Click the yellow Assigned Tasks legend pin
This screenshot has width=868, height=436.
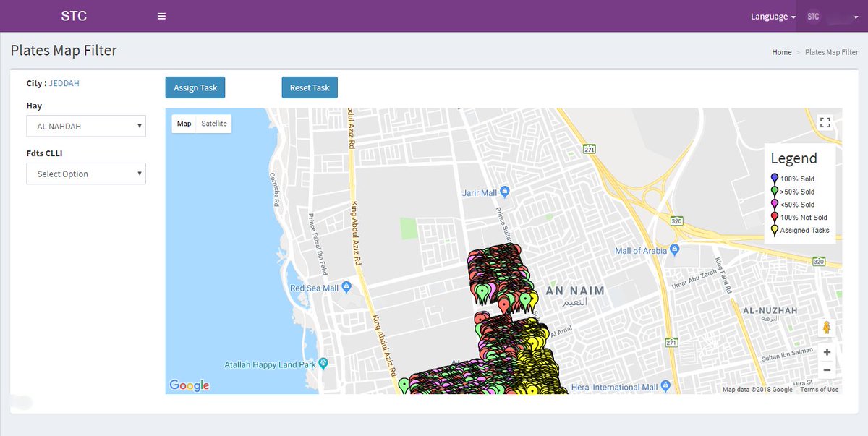click(775, 231)
